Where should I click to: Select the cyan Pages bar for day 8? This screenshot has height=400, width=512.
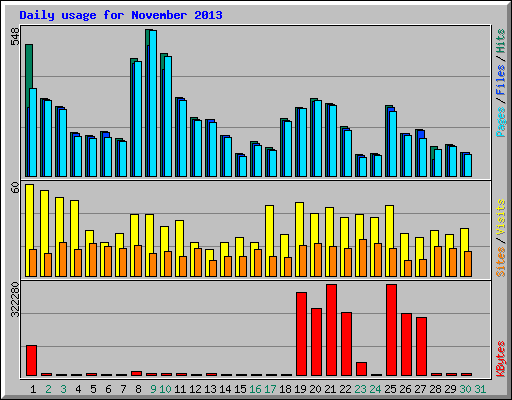coord(138,119)
